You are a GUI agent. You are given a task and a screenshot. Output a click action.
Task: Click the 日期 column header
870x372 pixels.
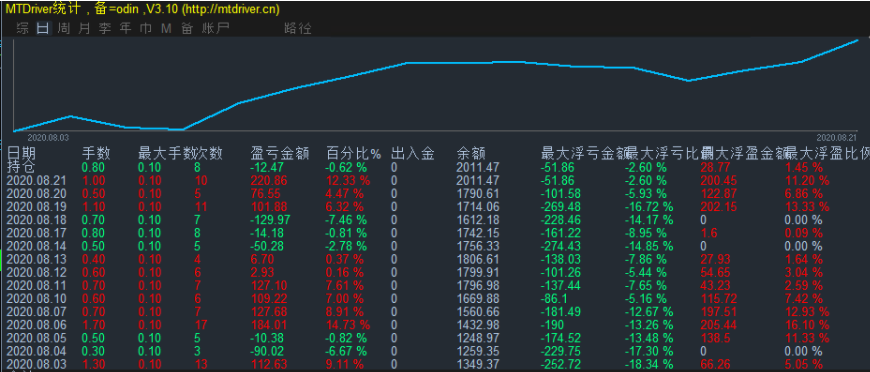pos(22,153)
